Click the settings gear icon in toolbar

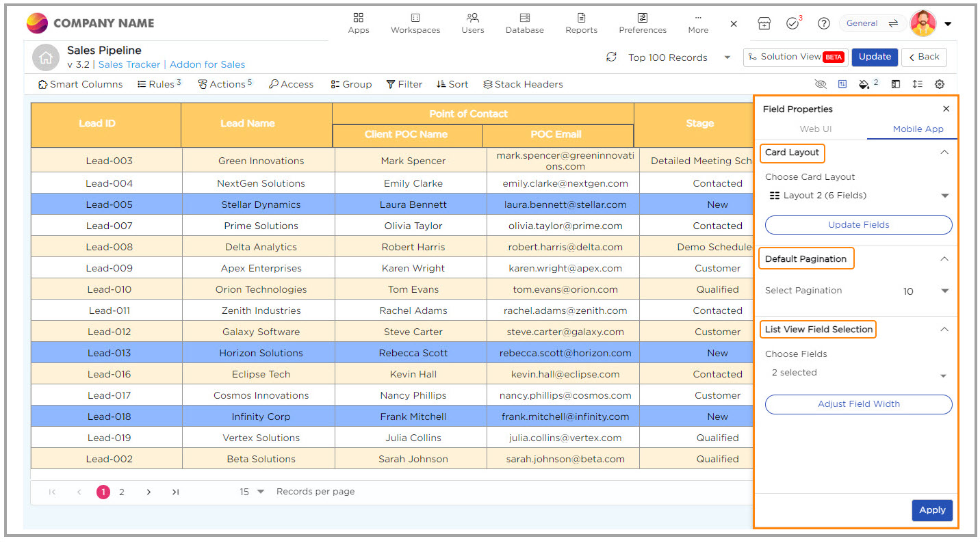[940, 84]
